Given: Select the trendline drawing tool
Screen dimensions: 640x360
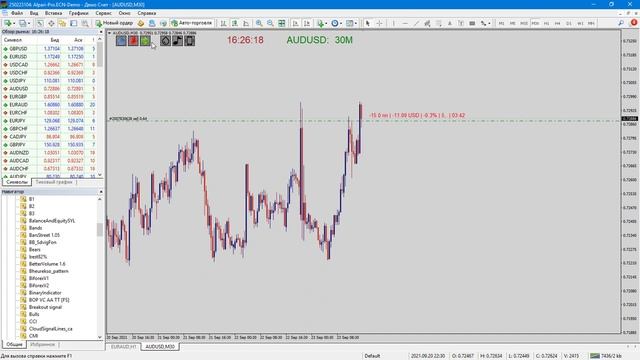Looking at the screenshot, I should [416, 23].
